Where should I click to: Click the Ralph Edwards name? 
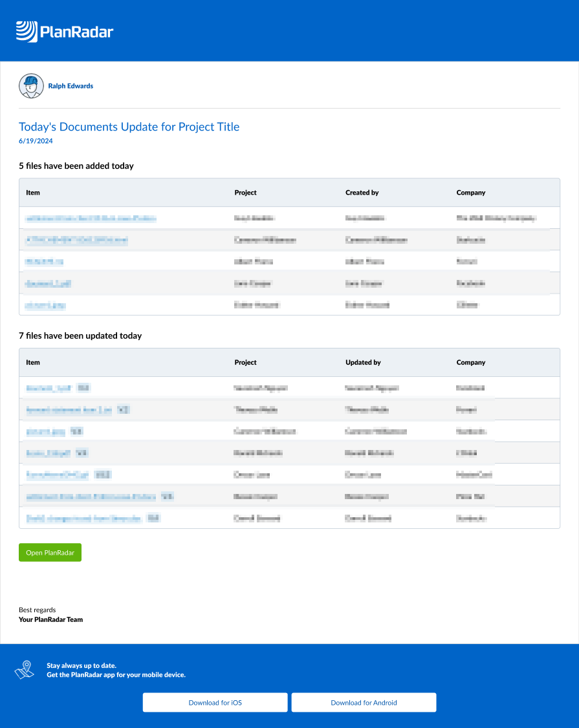tap(71, 86)
